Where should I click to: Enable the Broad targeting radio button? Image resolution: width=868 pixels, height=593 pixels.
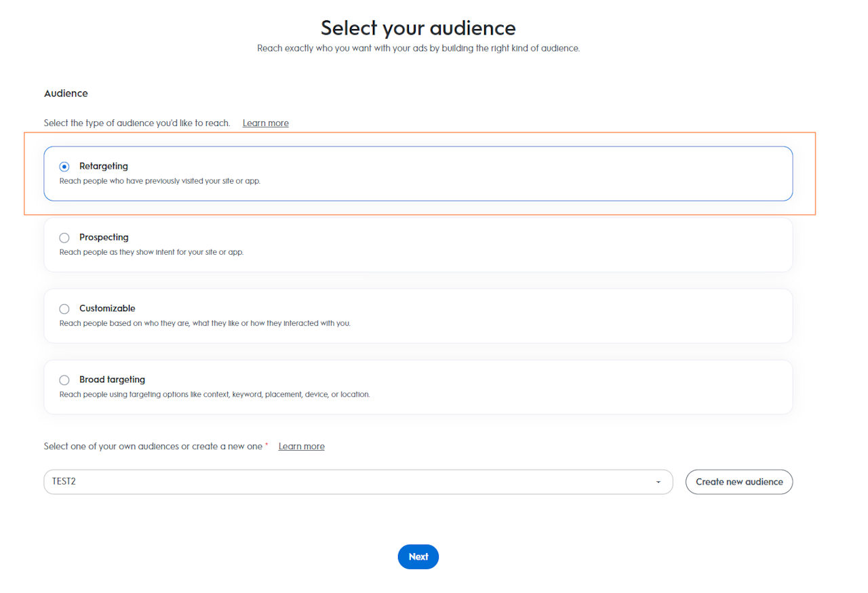(64, 380)
